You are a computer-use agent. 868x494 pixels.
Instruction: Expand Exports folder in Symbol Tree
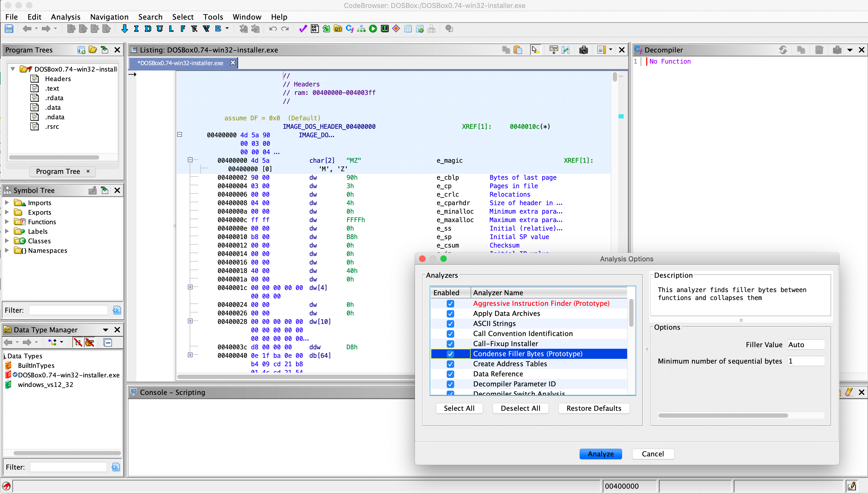[7, 212]
